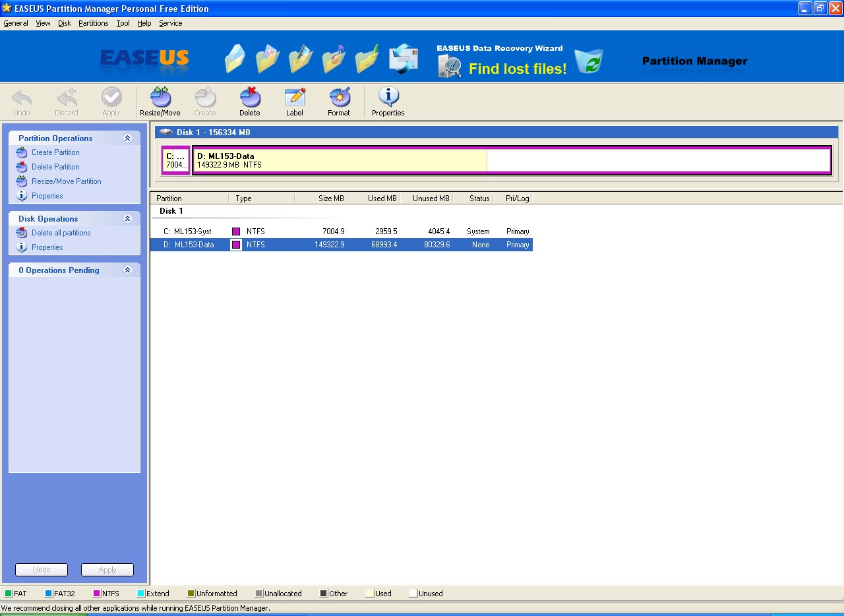
Task: Click the Apply checkmark icon in toolbar
Action: 111,98
